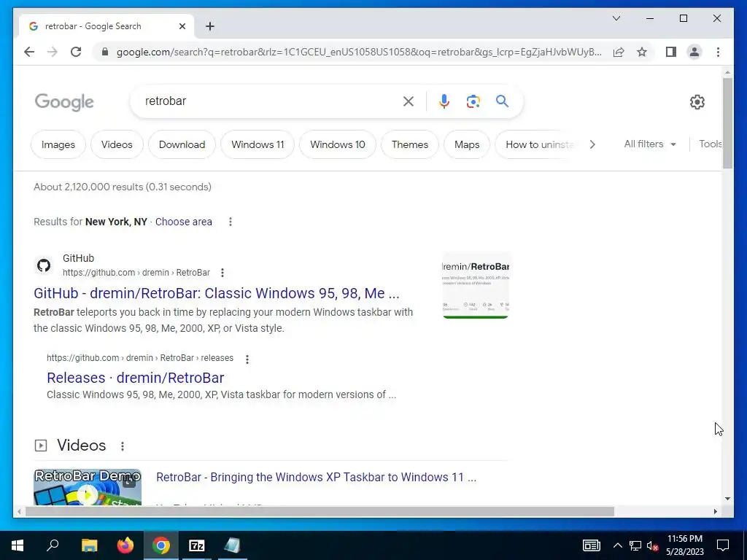The image size is (747, 560).
Task: Click the horizontal scrollbar thumb
Action: coord(320,512)
